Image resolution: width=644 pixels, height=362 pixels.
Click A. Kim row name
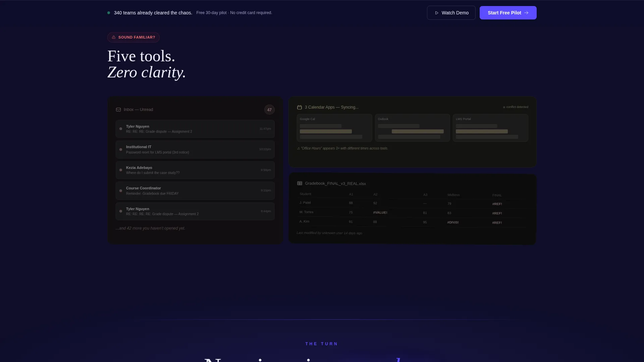click(304, 222)
